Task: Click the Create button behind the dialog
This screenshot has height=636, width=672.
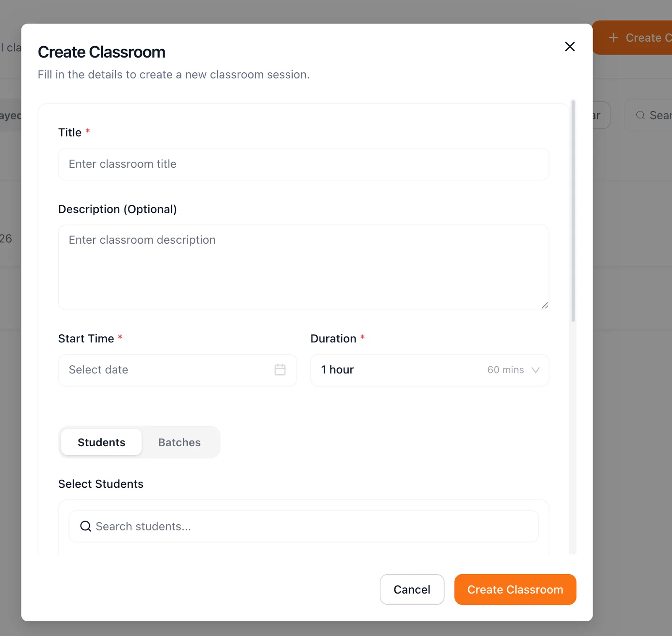Action: coord(632,37)
